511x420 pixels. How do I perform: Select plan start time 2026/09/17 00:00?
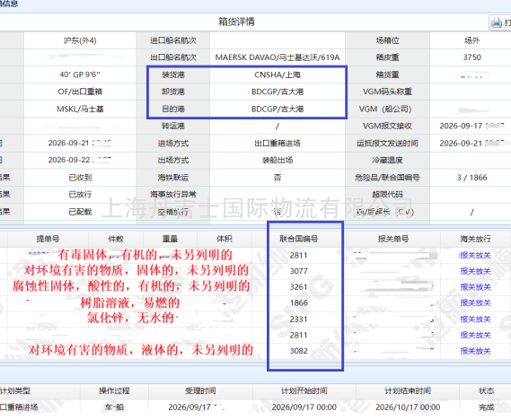(x=304, y=407)
